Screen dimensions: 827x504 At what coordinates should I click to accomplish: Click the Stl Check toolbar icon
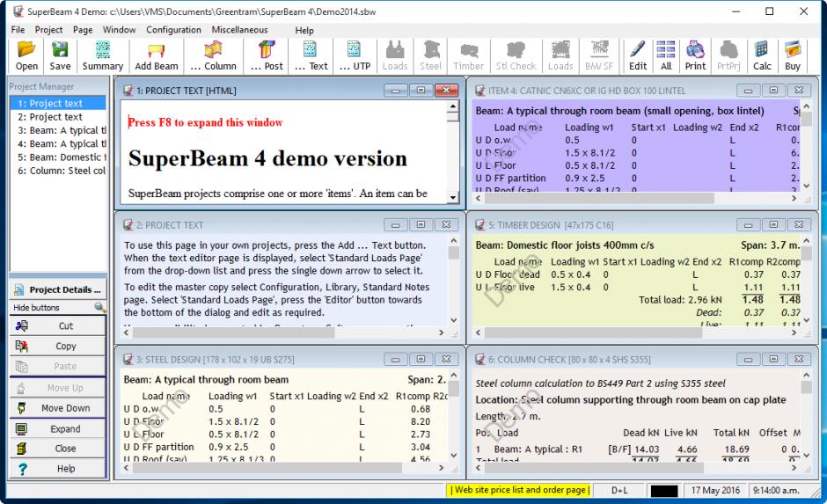[516, 56]
